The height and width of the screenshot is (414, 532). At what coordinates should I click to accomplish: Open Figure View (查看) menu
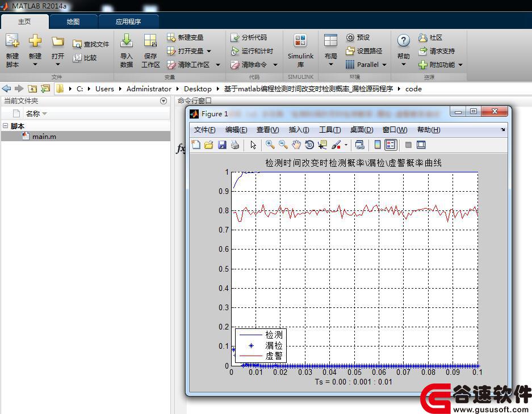pyautogui.click(x=267, y=130)
